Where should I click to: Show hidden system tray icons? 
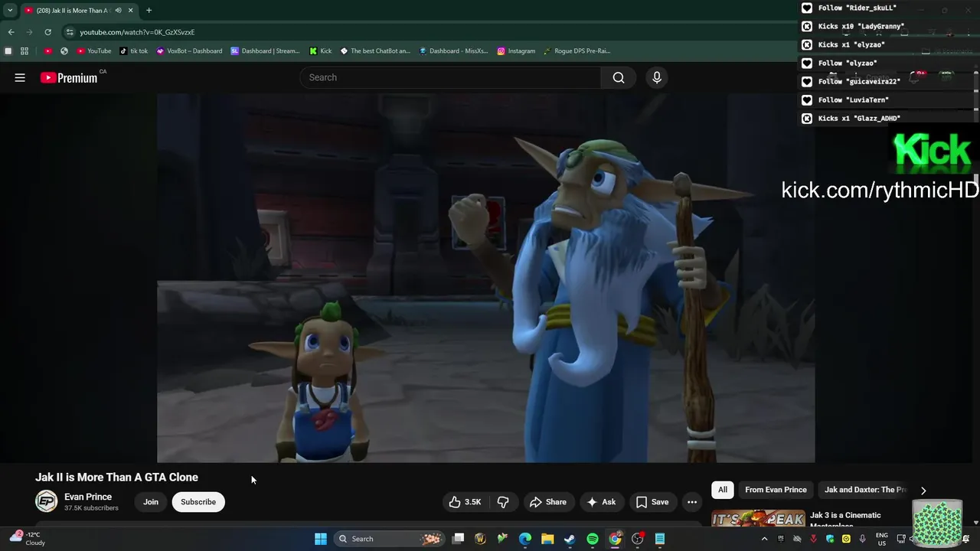click(x=764, y=539)
